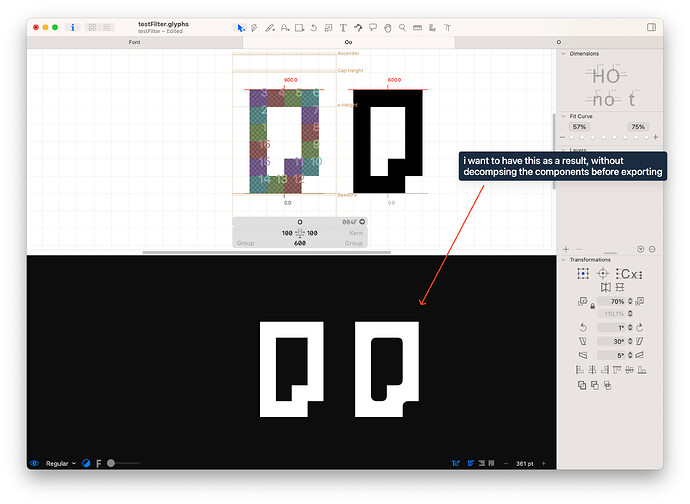Click the Unicode 004F arrow button
This screenshot has width=690, height=504.
pos(362,222)
